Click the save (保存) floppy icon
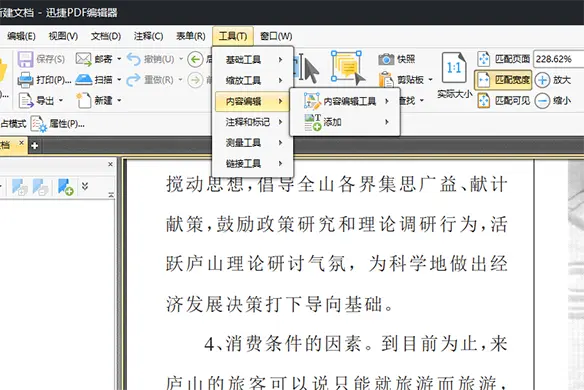The image size is (584, 390). click(x=25, y=59)
